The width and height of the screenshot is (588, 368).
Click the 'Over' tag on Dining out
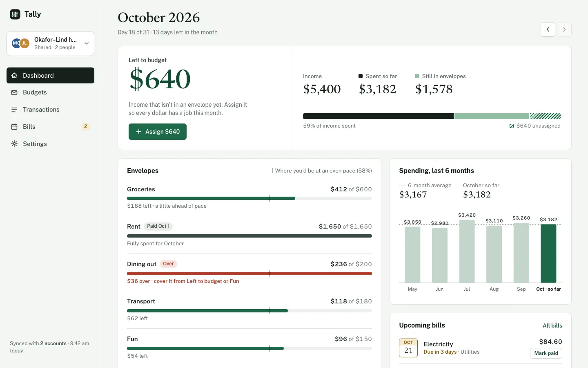(168, 264)
